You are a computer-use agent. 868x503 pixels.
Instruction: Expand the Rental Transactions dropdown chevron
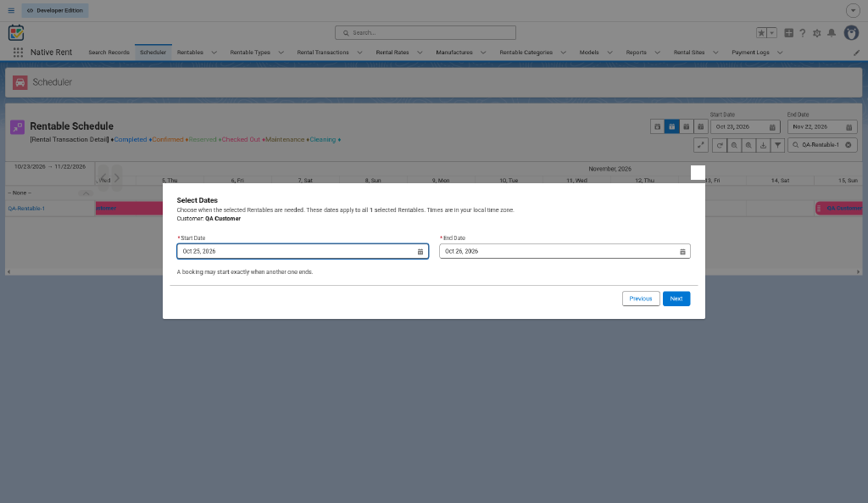click(359, 53)
